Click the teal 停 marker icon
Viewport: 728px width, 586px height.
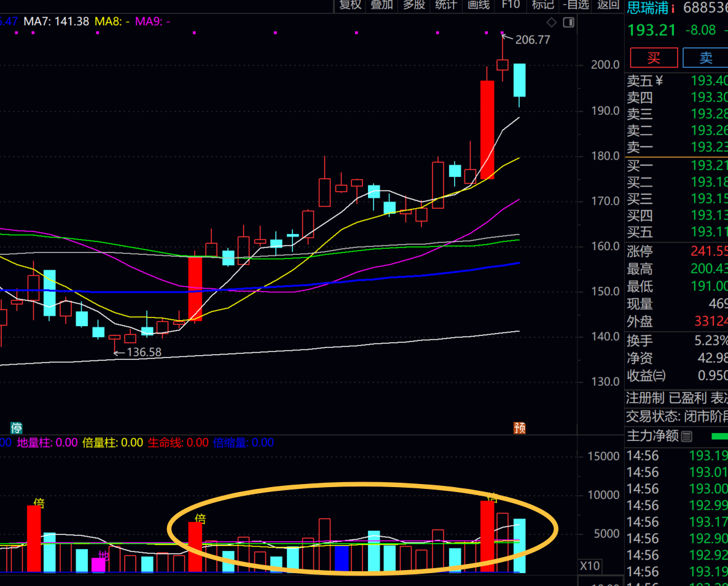click(17, 428)
